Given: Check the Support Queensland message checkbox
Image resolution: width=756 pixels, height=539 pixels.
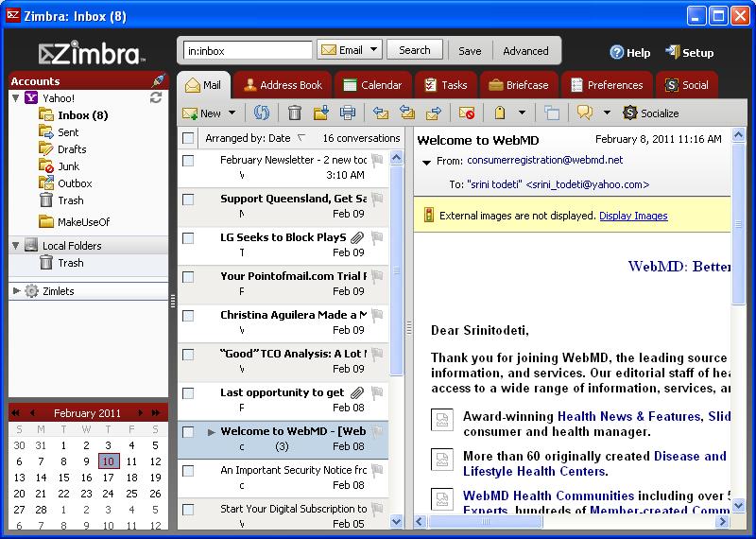Looking at the screenshot, I should pyautogui.click(x=188, y=200).
